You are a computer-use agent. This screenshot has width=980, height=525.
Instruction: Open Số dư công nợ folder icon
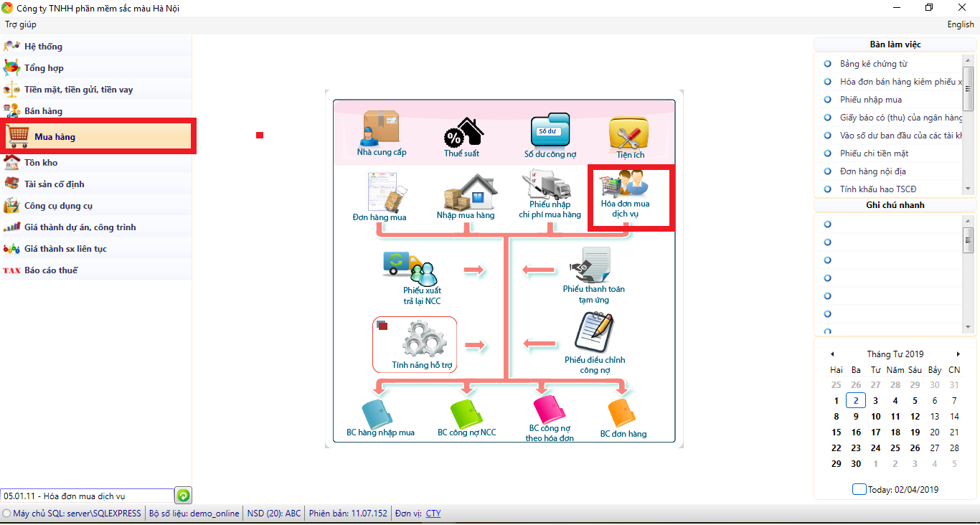(x=550, y=131)
